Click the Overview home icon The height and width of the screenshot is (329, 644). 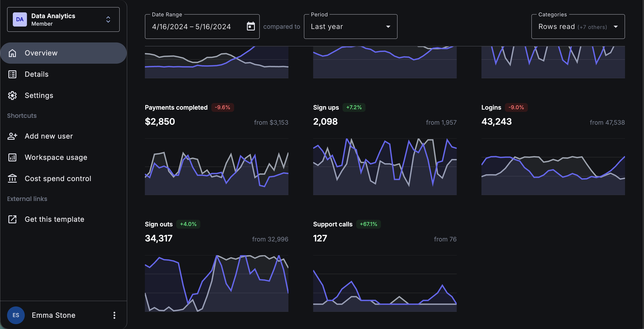point(12,53)
